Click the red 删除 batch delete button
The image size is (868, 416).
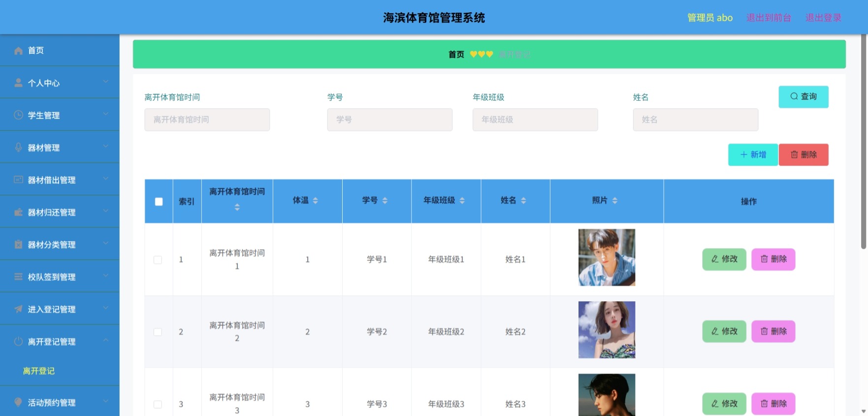click(804, 155)
